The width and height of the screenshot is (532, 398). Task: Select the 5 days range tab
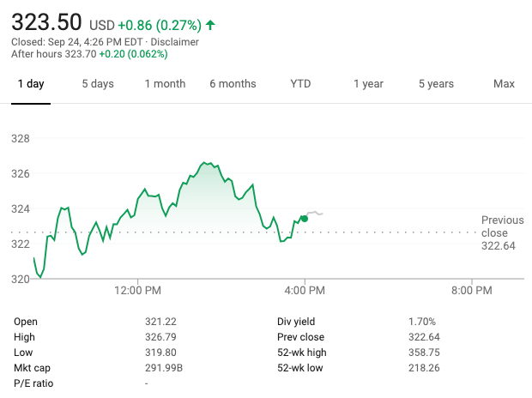click(98, 84)
